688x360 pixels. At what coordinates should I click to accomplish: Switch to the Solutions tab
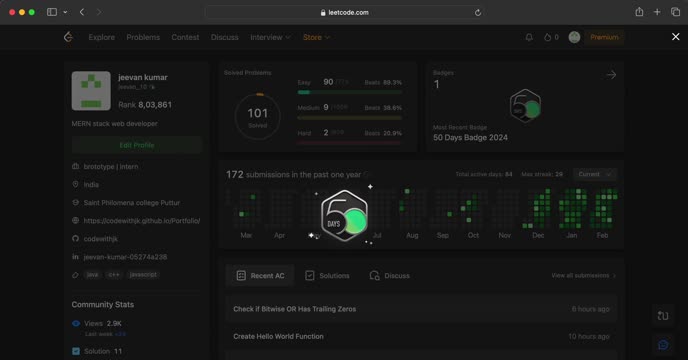click(x=327, y=276)
